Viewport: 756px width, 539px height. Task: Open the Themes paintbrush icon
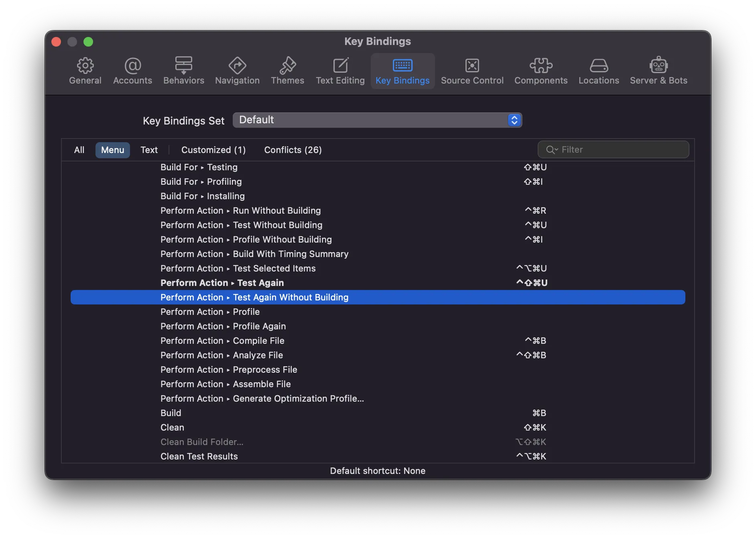(x=287, y=65)
